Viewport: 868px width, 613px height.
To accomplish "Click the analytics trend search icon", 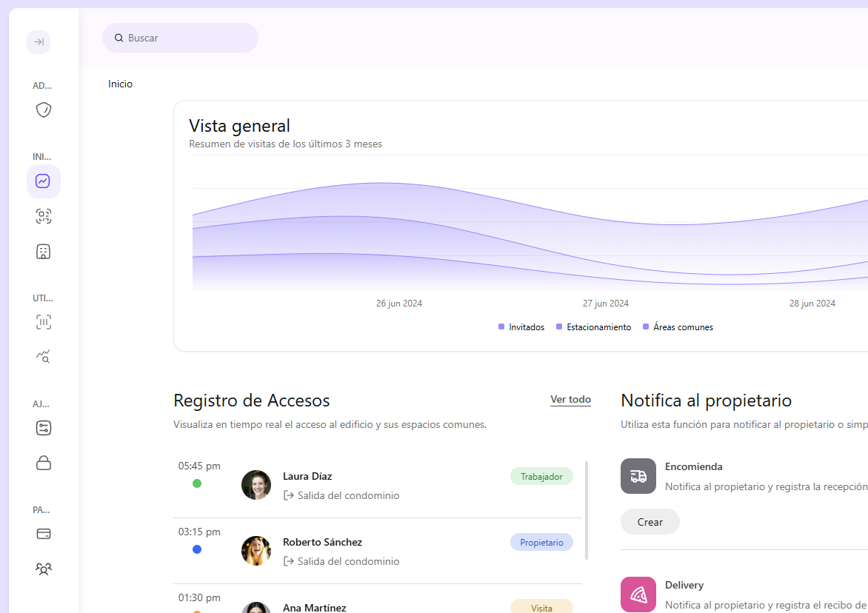I will click(43, 357).
